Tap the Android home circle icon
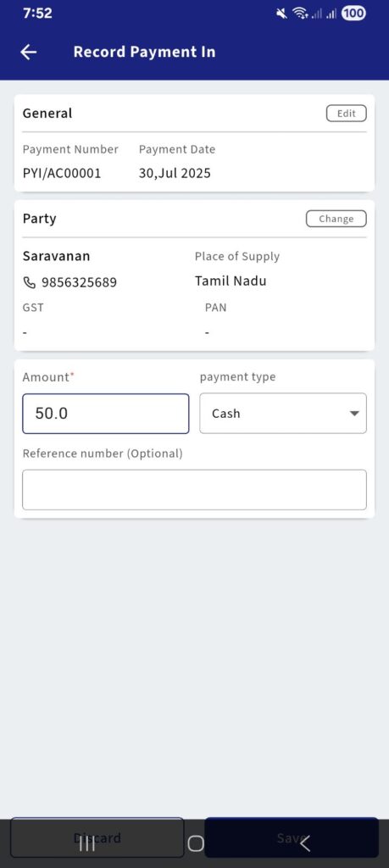Viewport: 389px width, 868px height. point(195,843)
